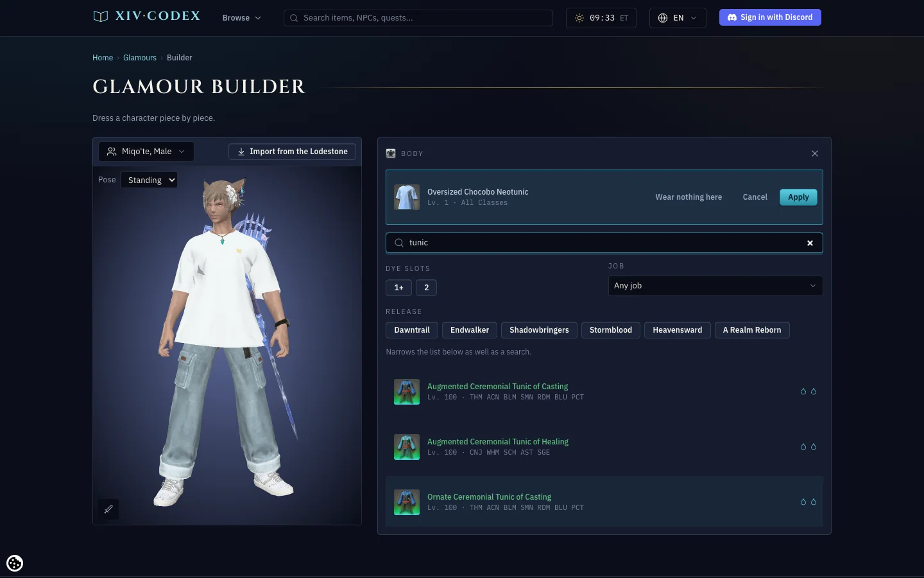924x578 pixels.
Task: Click the cookie settings icon
Action: (15, 563)
